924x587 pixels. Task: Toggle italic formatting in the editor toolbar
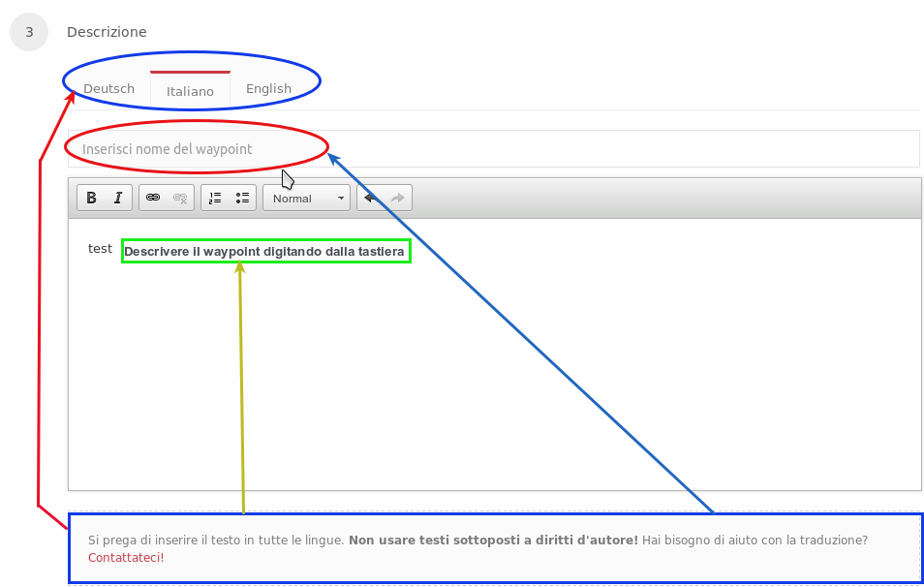[118, 198]
